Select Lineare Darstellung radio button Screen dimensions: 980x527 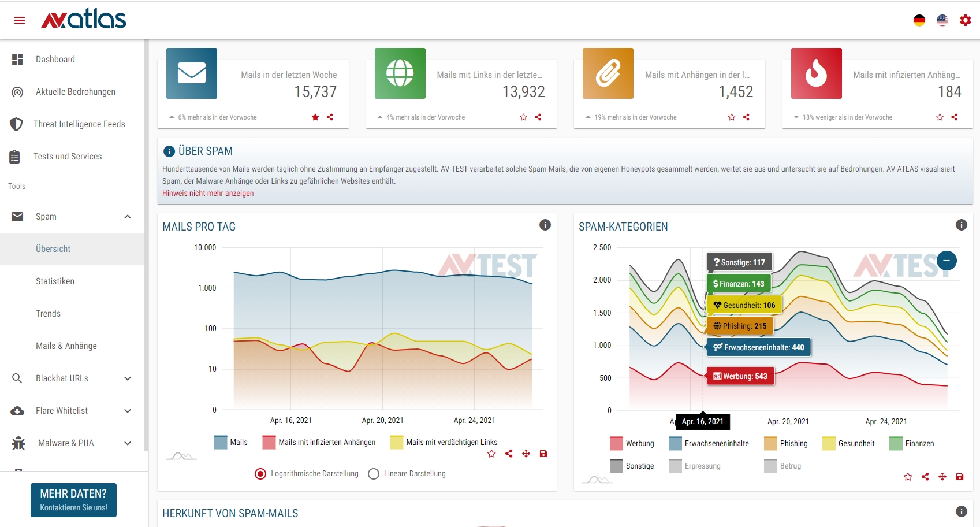point(374,474)
